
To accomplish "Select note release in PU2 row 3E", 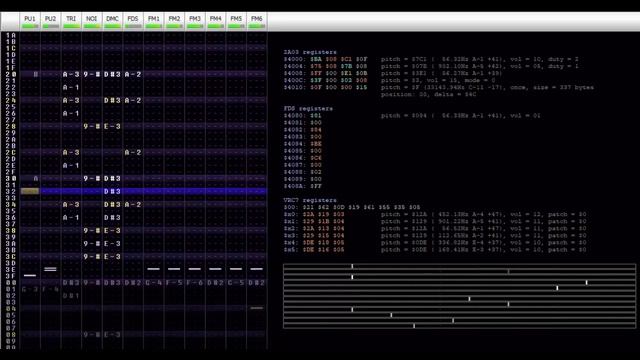I will tap(50, 269).
